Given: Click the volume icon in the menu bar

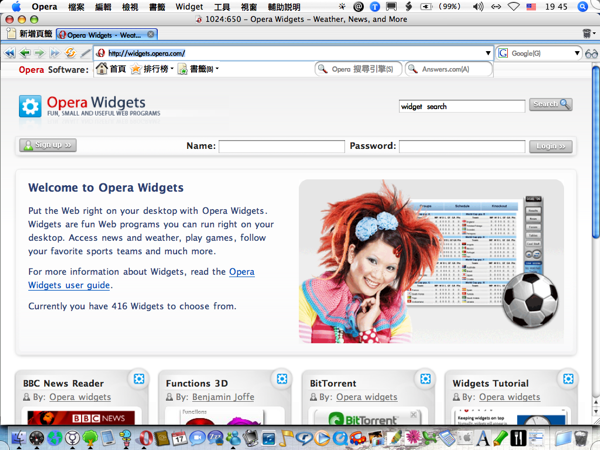Looking at the screenshot, I should 478,7.
